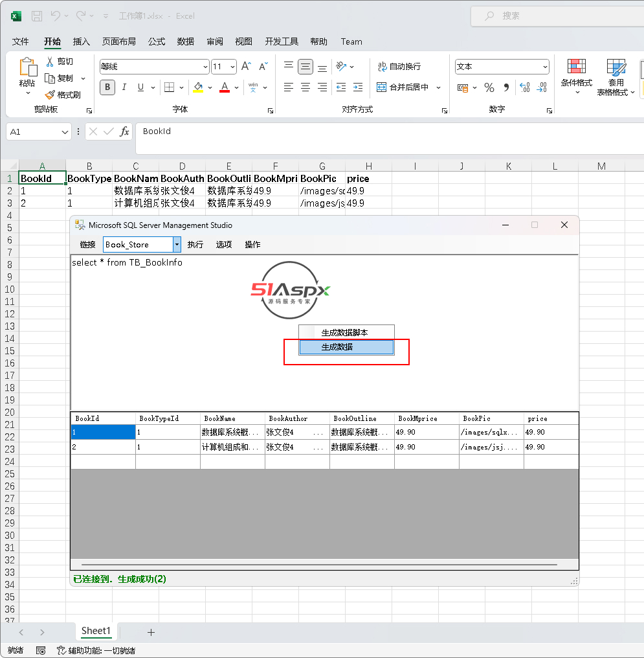644x658 pixels.
Task: Click the text orientation icon
Action: point(341,66)
